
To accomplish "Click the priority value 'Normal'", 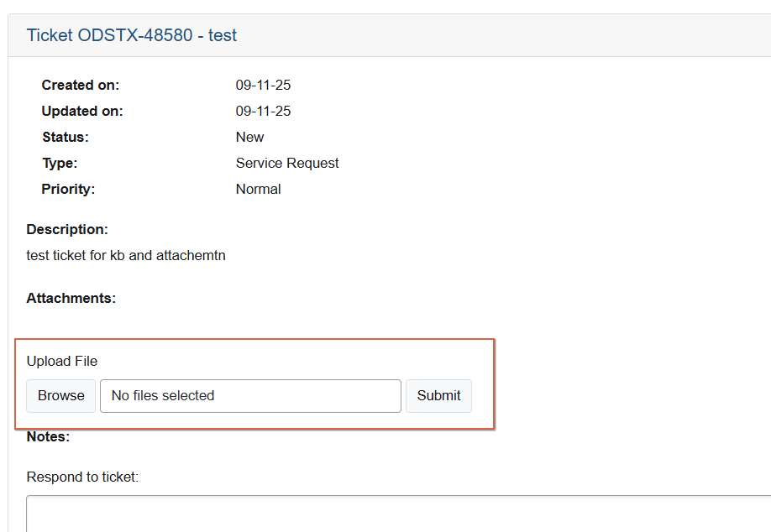I will (258, 189).
